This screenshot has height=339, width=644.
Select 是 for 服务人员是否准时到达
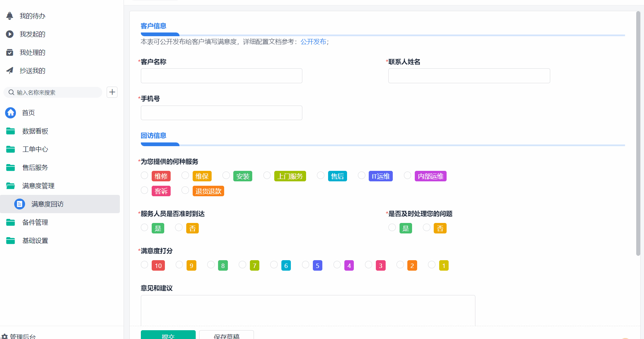click(x=145, y=227)
